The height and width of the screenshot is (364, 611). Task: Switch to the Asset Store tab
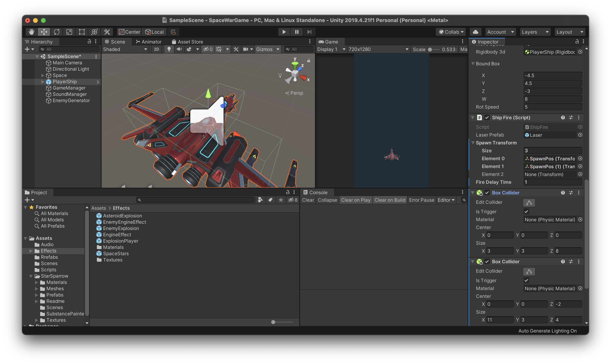tap(187, 42)
